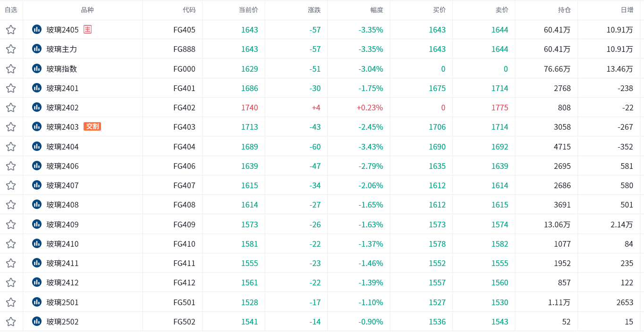Viewport: 644px width, 333px height.
Task: Toggle favorite star for 玻璃指数
Action: [11, 69]
